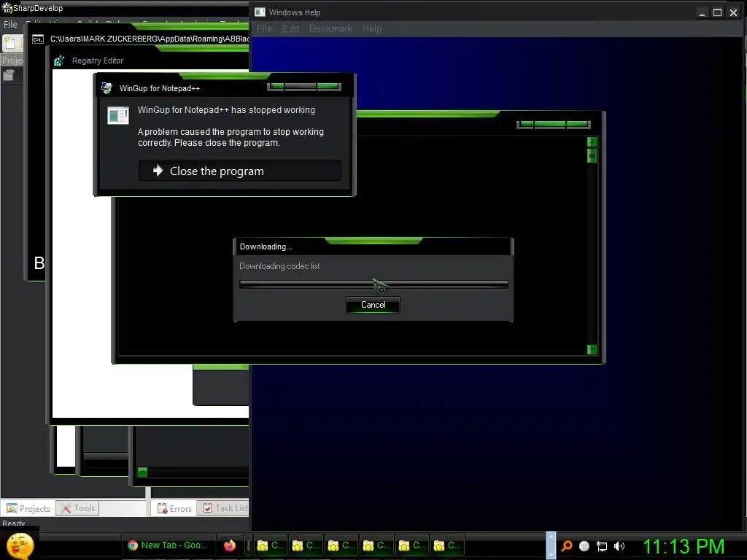Click the WinGup has stopped working heading
747x560 pixels.
click(x=226, y=110)
